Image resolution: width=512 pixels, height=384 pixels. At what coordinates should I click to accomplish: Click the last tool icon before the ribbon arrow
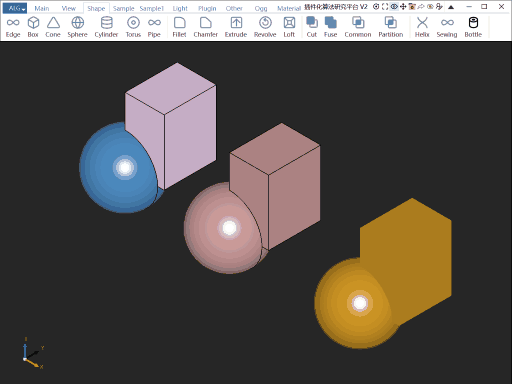(439, 7)
